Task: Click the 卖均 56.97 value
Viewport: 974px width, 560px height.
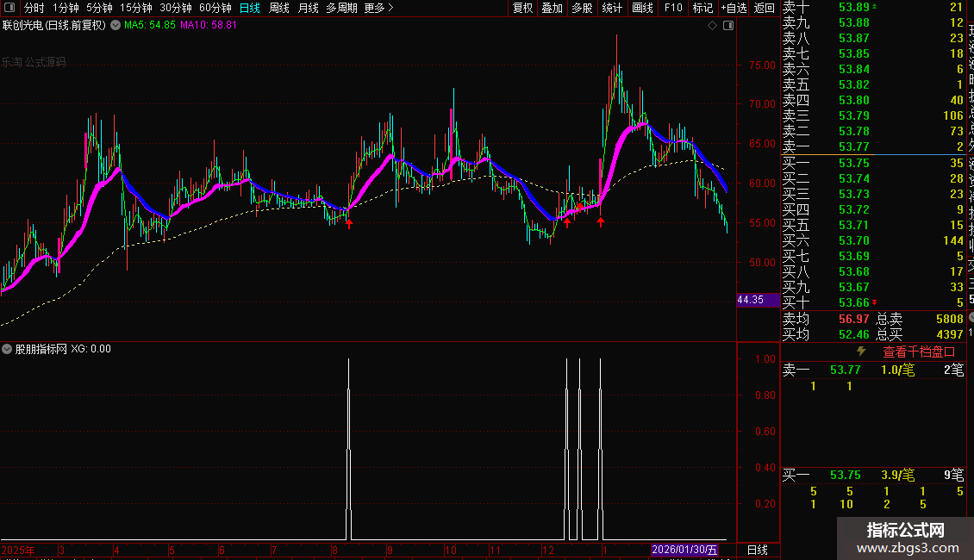Action: (853, 319)
